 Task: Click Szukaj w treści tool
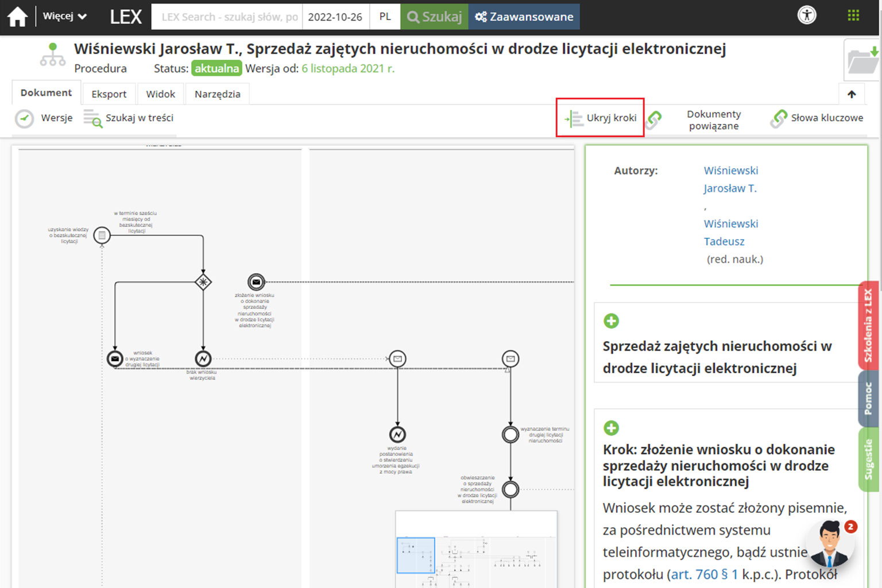point(129,118)
